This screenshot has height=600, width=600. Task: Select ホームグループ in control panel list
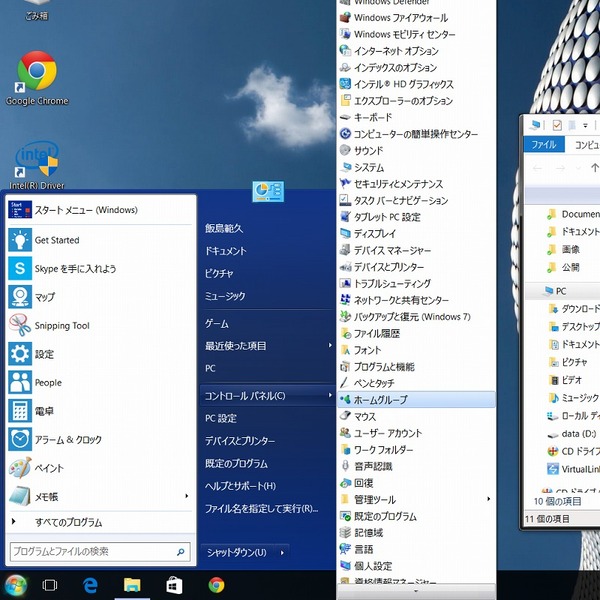tap(380, 400)
